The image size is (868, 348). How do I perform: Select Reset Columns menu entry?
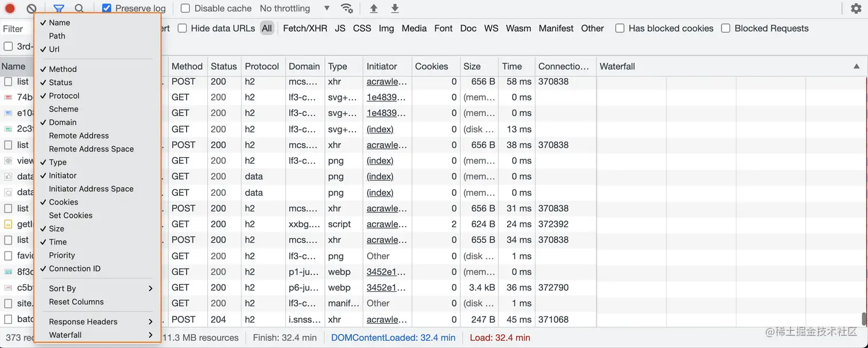tap(76, 301)
